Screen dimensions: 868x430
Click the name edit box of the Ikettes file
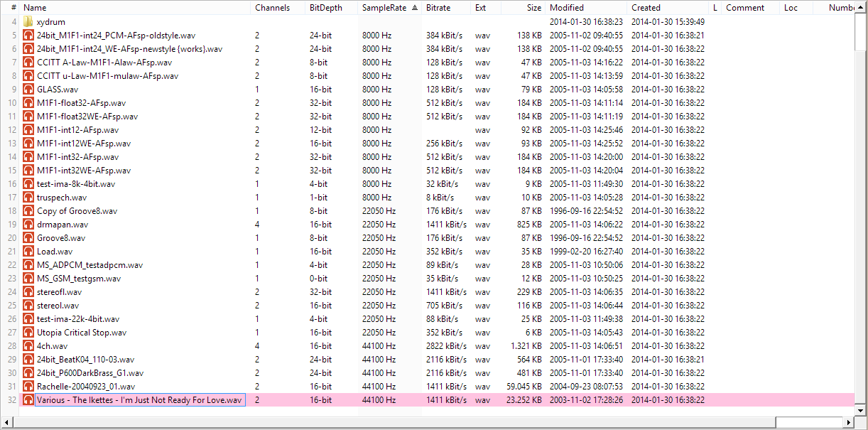pyautogui.click(x=140, y=399)
